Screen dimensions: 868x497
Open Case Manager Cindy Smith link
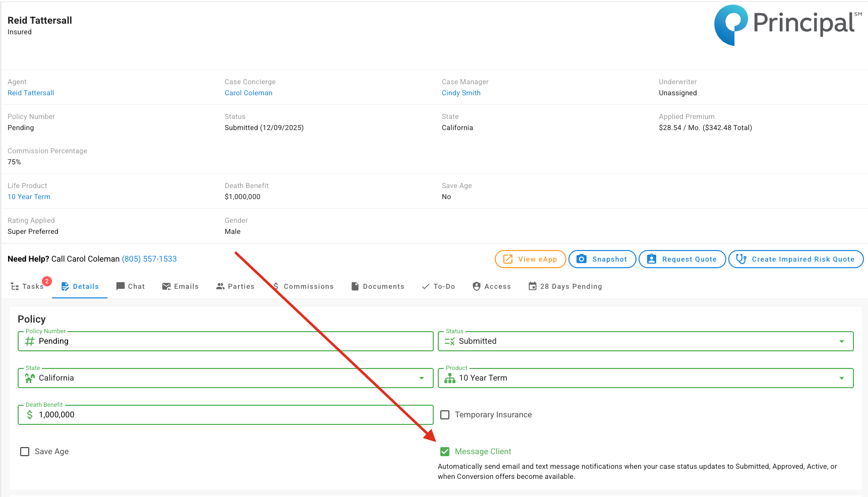click(x=461, y=93)
